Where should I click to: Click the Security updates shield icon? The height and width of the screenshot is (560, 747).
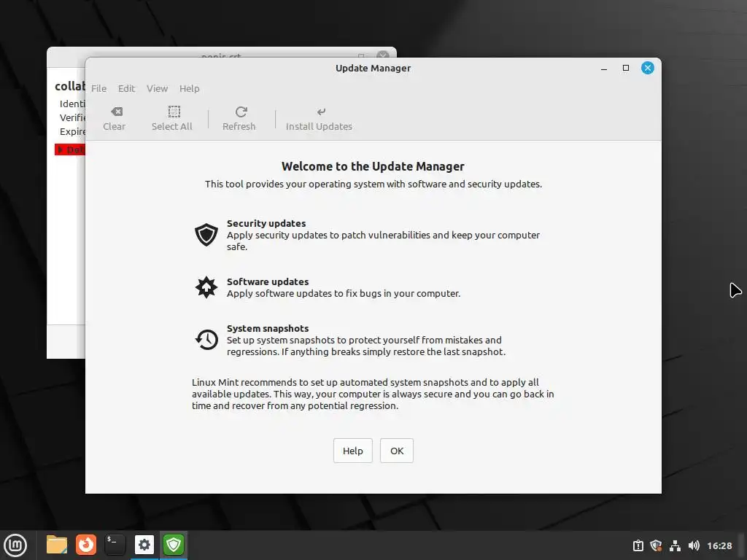coord(206,235)
